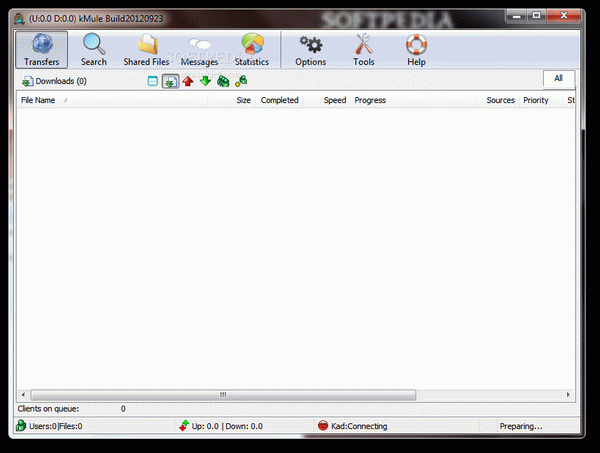The width and height of the screenshot is (600, 453).
Task: Click the horizontal scrollbar thumb
Action: (x=223, y=394)
